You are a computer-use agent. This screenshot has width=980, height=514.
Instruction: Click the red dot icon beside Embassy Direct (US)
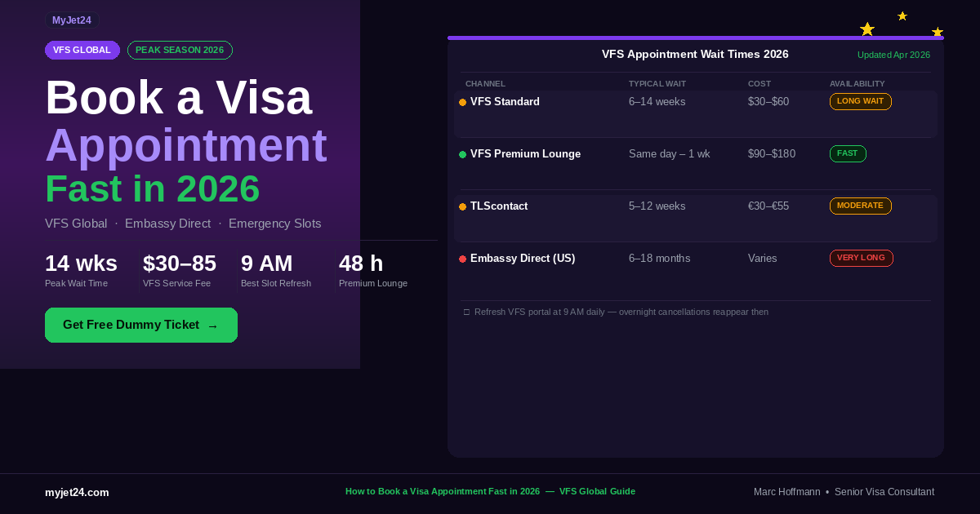462,258
